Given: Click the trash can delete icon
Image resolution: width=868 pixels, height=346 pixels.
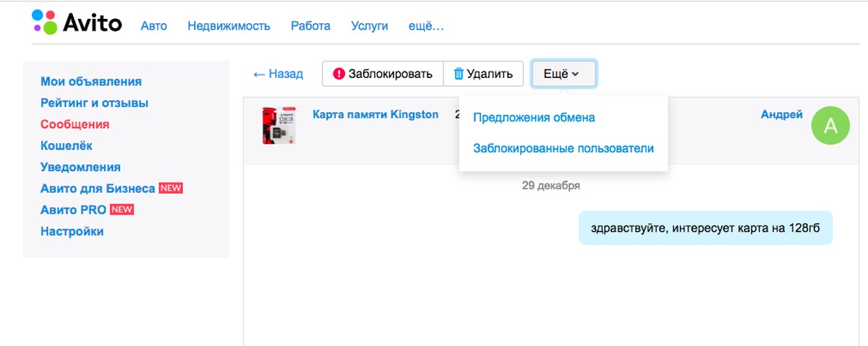Looking at the screenshot, I should point(458,74).
